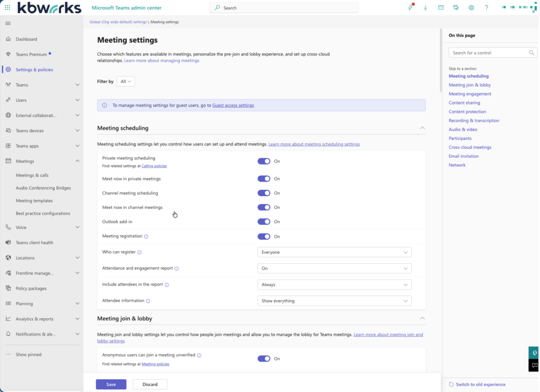Turn off Meeting registration
The height and width of the screenshot is (392, 540).
[x=264, y=236]
